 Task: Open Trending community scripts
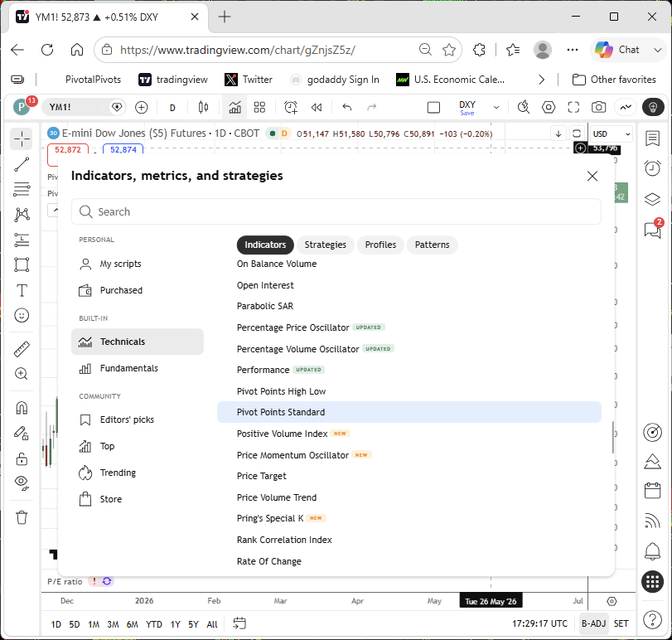point(138,473)
